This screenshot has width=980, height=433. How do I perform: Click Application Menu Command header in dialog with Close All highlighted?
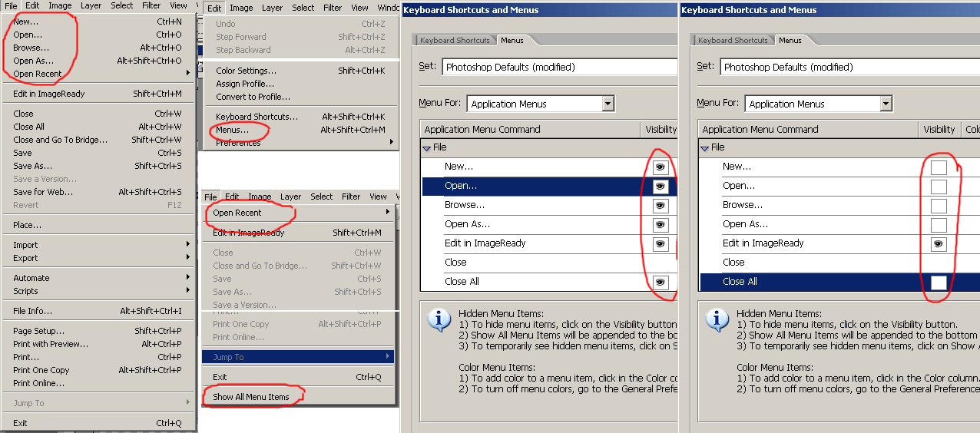(808, 130)
